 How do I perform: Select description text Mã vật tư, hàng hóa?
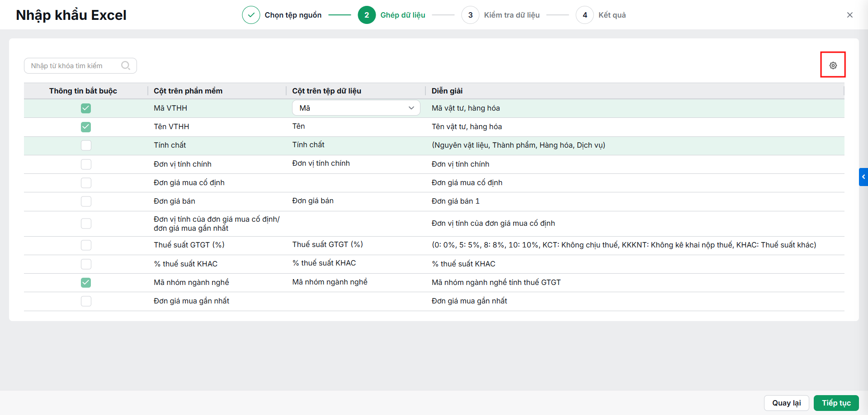point(466,108)
